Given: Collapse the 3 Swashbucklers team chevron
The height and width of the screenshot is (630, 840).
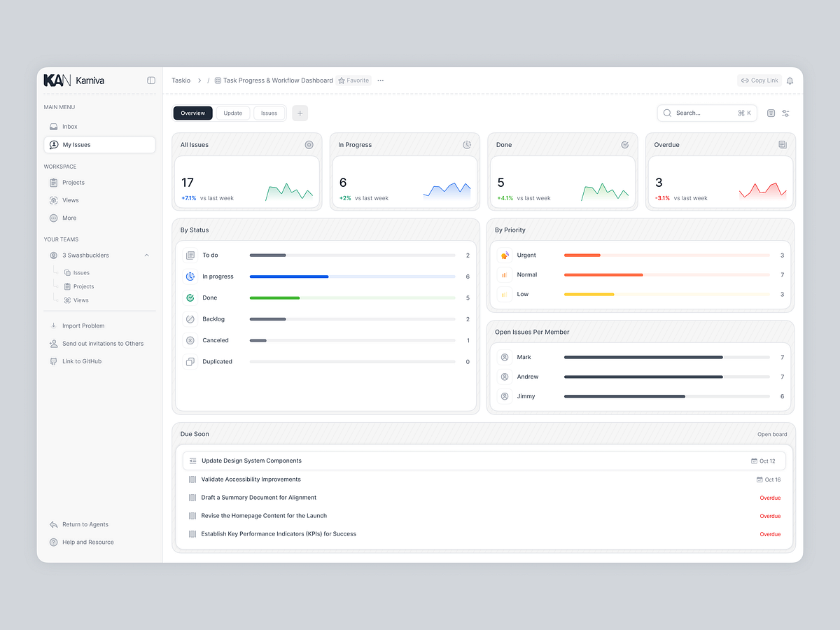Looking at the screenshot, I should (146, 255).
